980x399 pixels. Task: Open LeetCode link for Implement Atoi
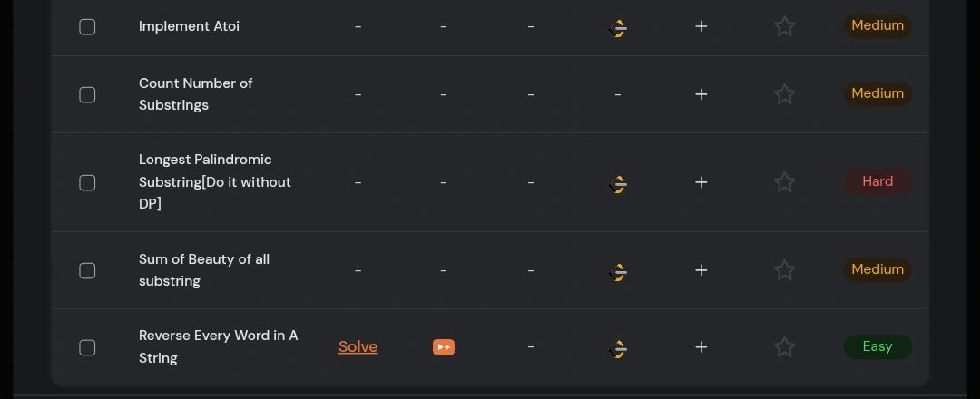[618, 28]
